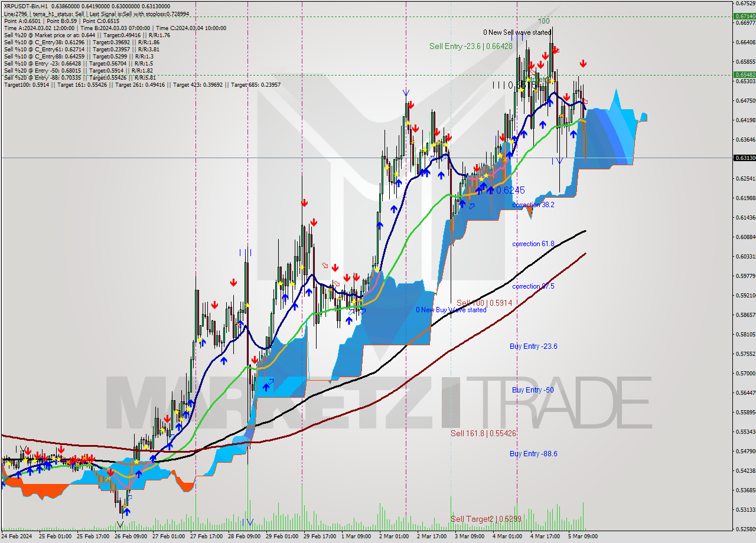Click the green '100' level label
The height and width of the screenshot is (543, 756).
(544, 21)
